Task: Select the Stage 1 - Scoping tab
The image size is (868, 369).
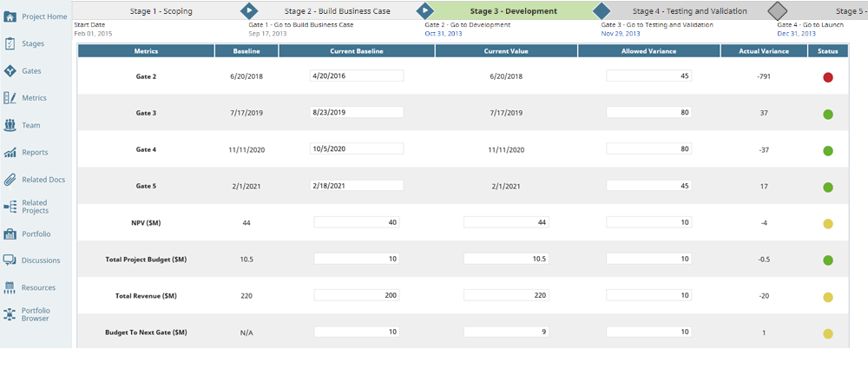Action: click(x=161, y=10)
